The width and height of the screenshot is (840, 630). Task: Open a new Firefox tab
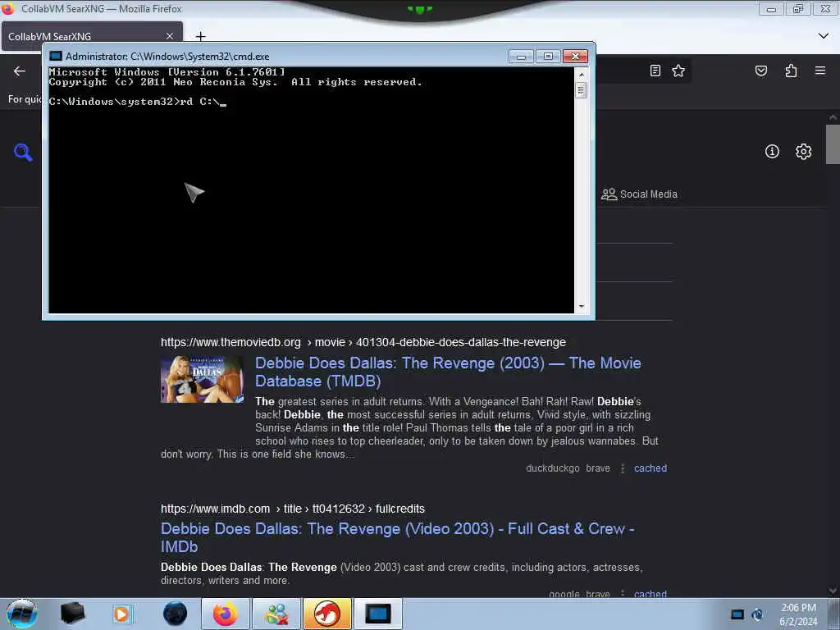click(x=200, y=36)
